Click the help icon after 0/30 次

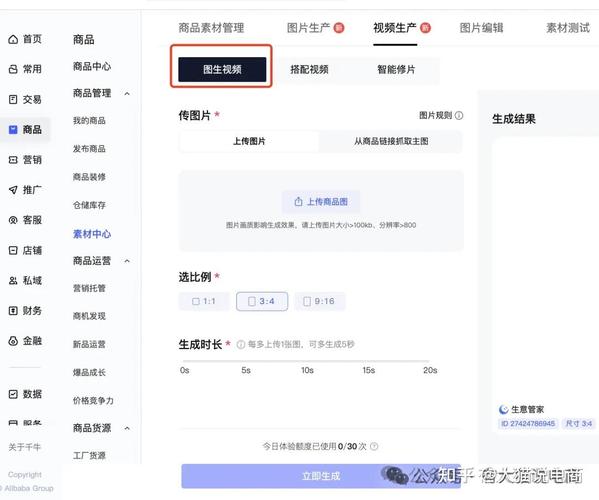click(374, 446)
